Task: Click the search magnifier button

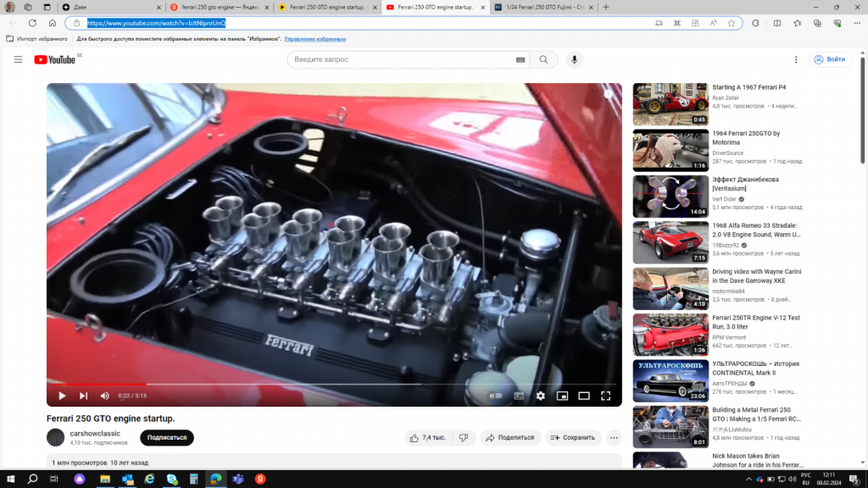Action: [x=544, y=59]
